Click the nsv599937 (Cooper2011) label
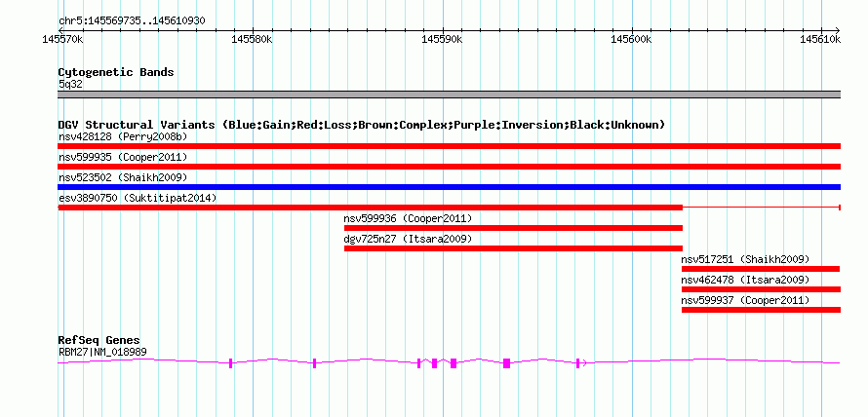The height and width of the screenshot is (417, 868). (745, 300)
